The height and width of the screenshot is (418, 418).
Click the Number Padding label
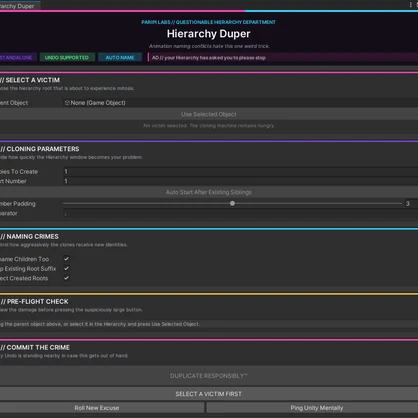[18, 204]
